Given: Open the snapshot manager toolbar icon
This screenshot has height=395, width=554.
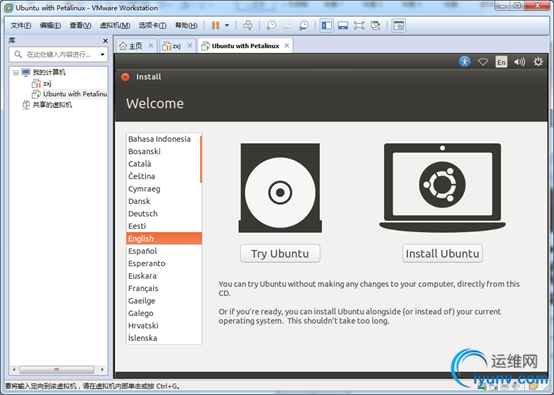Looking at the screenshot, I should (304, 25).
